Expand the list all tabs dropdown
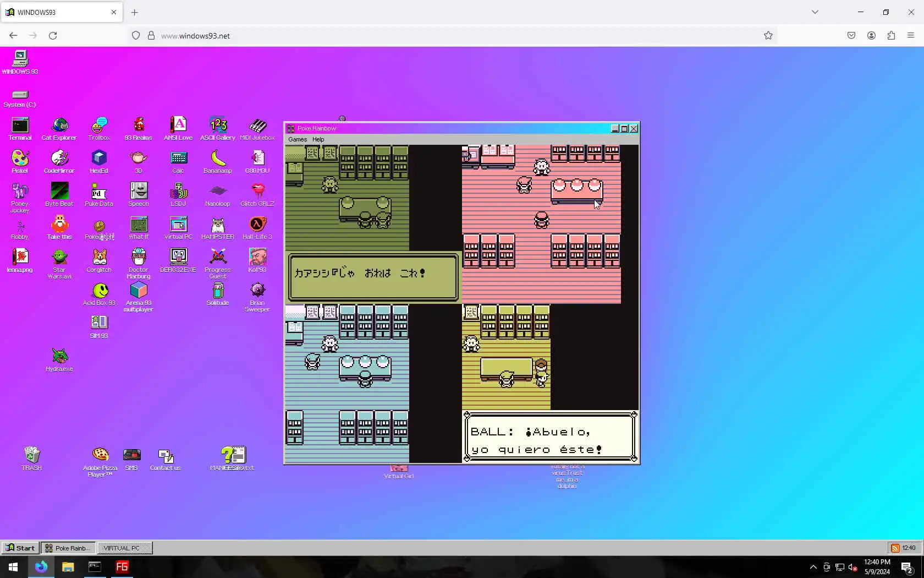924x578 pixels. [x=815, y=12]
